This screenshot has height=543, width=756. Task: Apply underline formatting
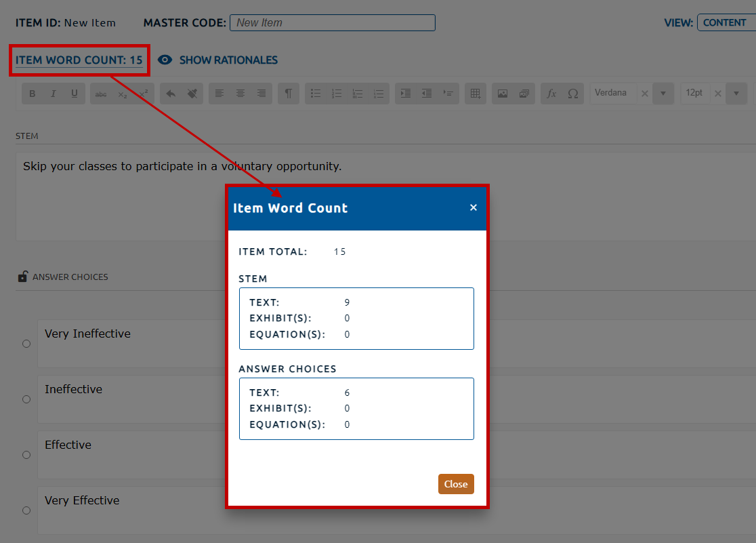[x=75, y=94]
